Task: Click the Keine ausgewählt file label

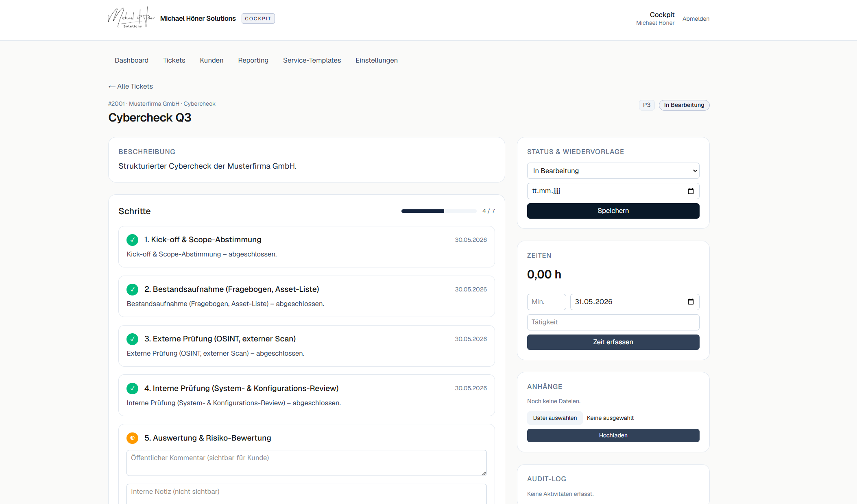Action: (x=610, y=418)
